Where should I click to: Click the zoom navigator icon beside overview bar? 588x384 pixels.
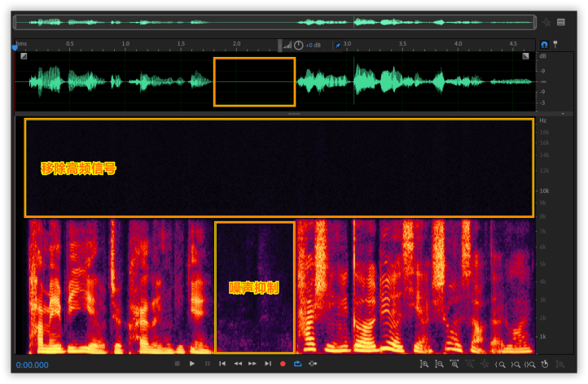point(546,22)
